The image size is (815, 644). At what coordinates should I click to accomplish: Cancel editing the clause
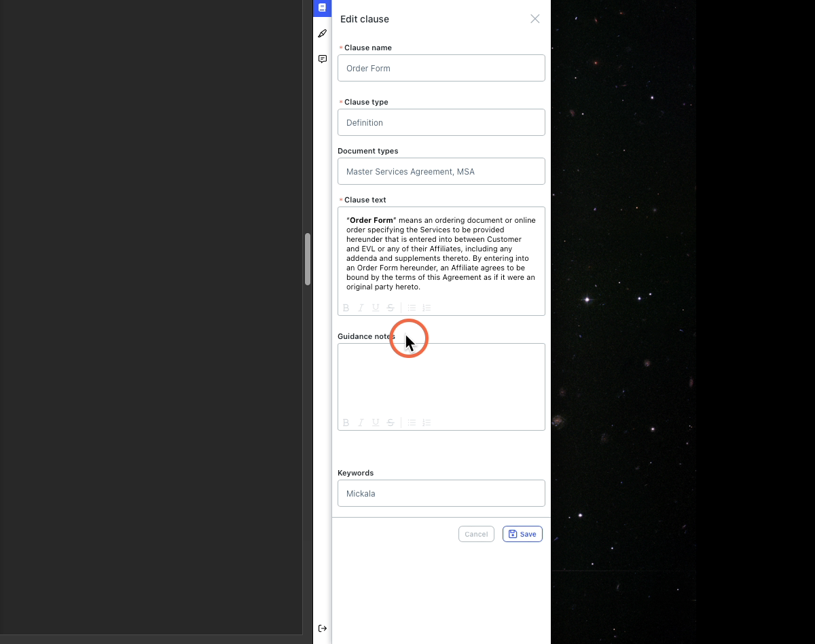[x=476, y=534]
